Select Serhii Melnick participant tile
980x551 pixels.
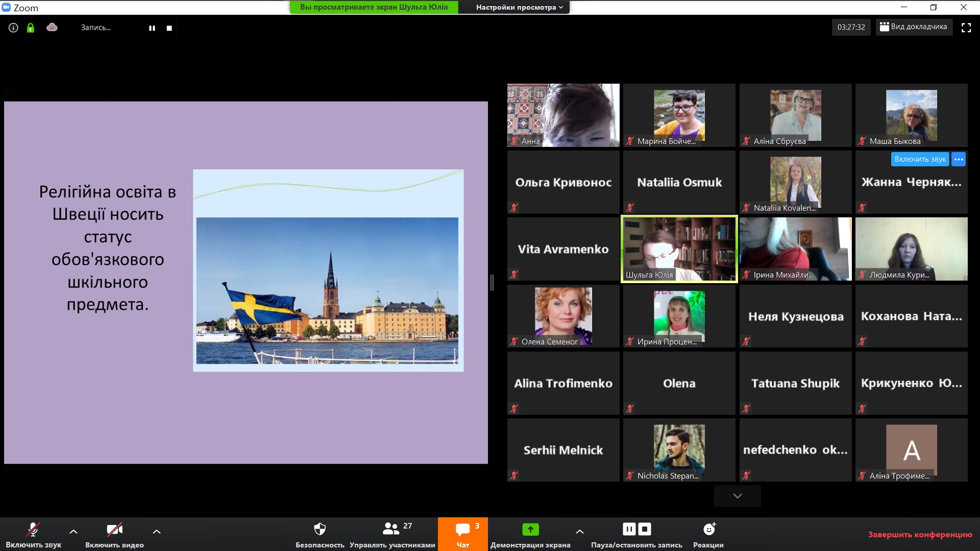563,450
